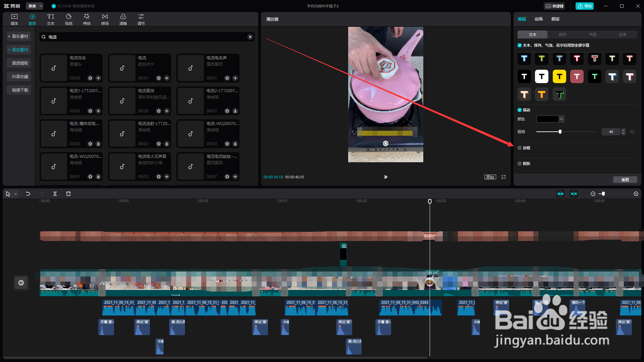Screen dimensions: 644x362
Task: Click the 粗细 thickness slider handle
Action: tap(560, 132)
